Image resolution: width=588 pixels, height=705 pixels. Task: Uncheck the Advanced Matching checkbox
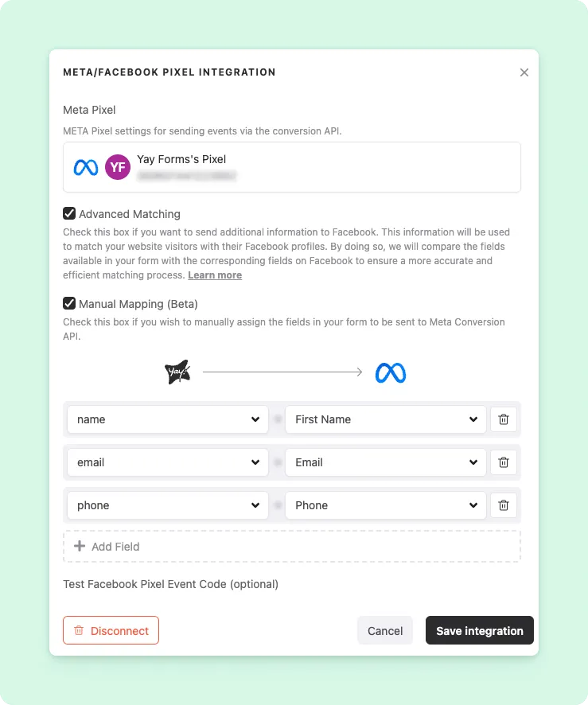coord(68,213)
